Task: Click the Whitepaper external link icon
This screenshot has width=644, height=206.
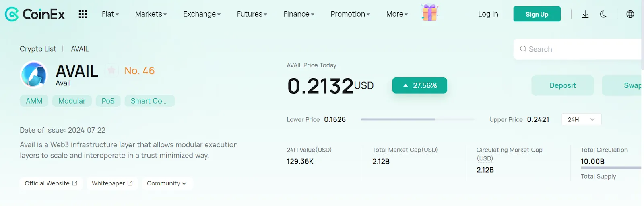Action: 130,183
